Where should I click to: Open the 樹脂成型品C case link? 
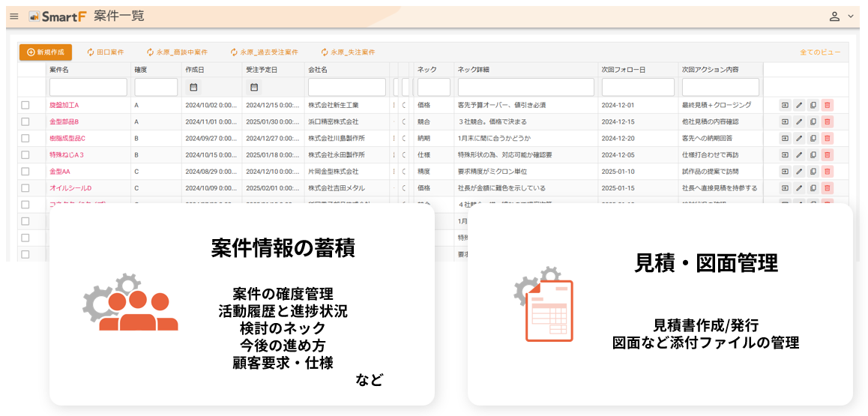coord(67,139)
